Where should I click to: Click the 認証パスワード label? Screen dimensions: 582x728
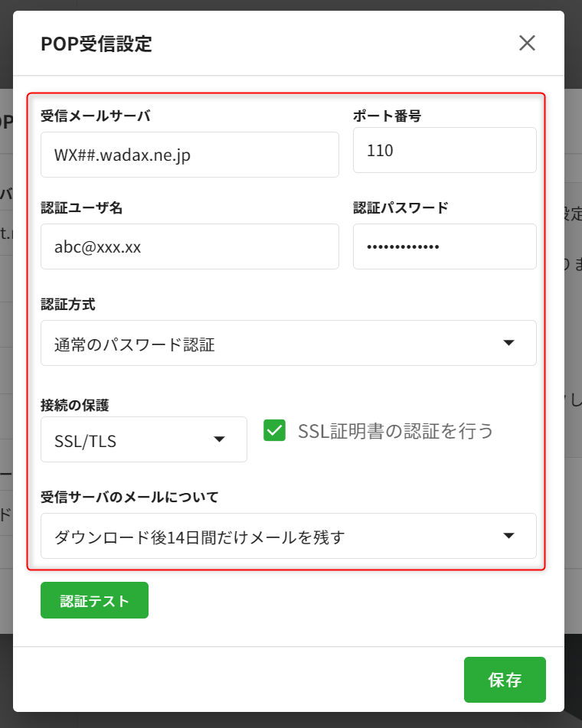click(x=401, y=207)
